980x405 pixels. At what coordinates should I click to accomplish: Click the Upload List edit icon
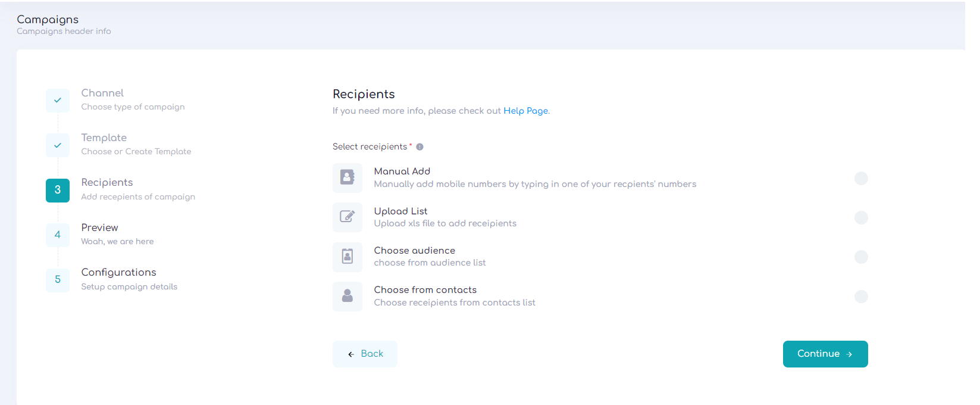(x=347, y=217)
